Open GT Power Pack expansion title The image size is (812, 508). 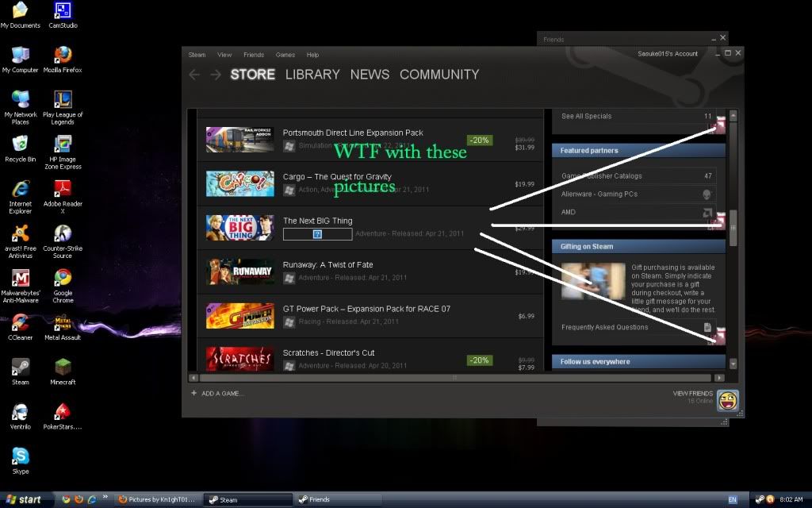(366, 309)
